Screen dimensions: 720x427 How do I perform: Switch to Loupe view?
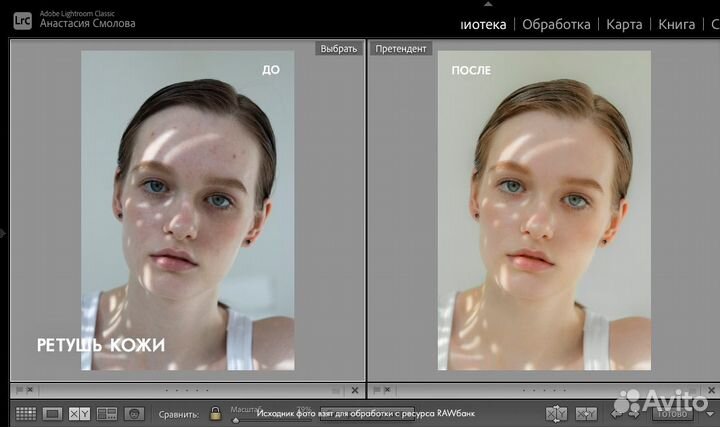tap(52, 414)
